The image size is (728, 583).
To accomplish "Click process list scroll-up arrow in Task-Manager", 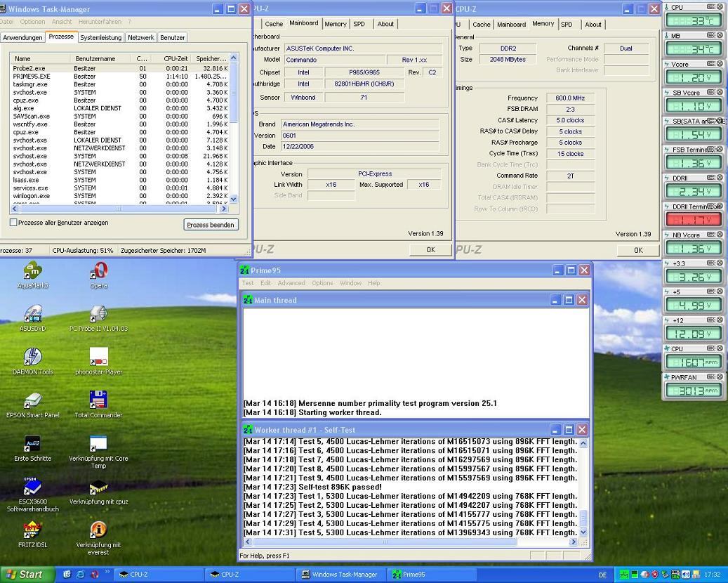I will click(234, 58).
